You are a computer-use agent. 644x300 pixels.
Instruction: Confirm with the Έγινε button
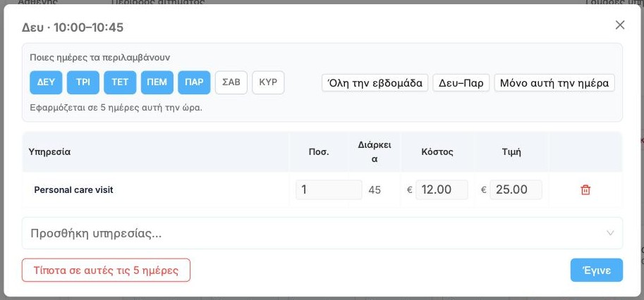click(x=596, y=270)
